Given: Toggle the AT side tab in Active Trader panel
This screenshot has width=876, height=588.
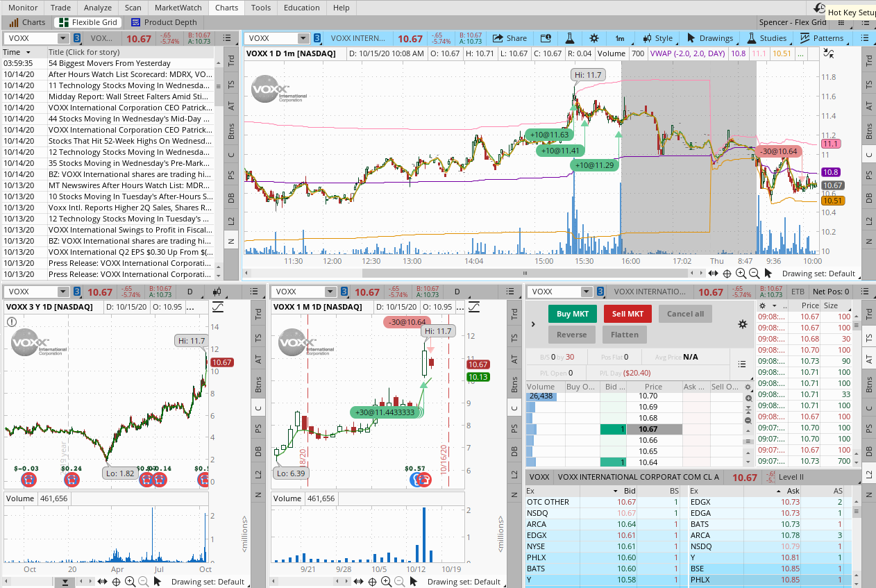Looking at the screenshot, I should pyautogui.click(x=868, y=360).
